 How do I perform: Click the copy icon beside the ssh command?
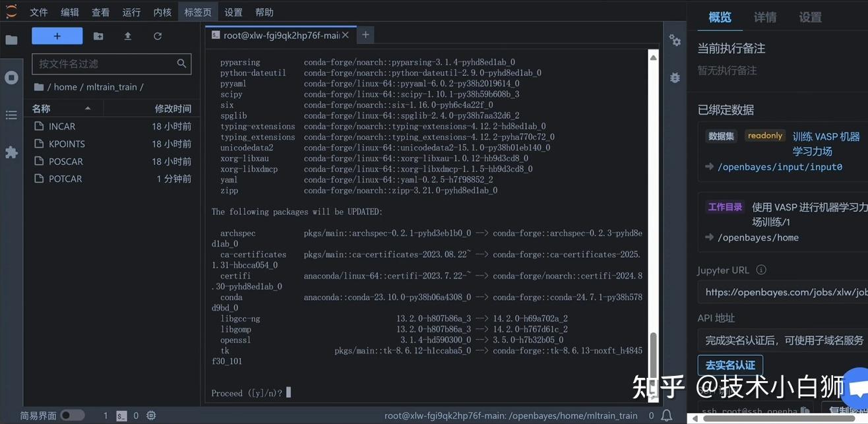tap(805, 411)
